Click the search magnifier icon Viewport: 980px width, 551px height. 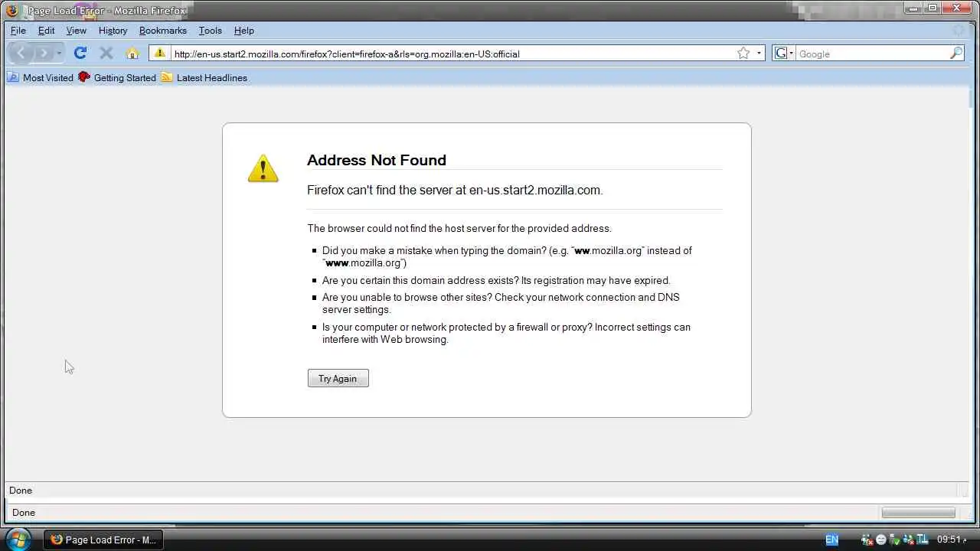956,53
